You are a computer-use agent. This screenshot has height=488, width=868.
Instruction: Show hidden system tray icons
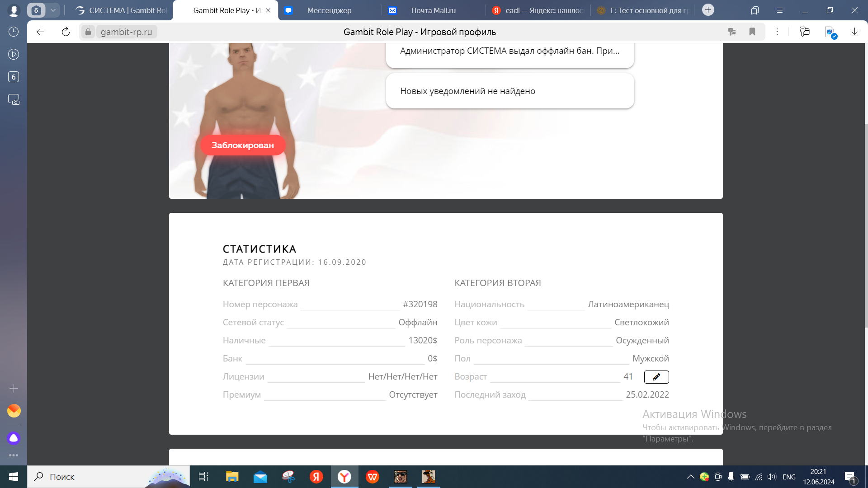click(x=690, y=477)
